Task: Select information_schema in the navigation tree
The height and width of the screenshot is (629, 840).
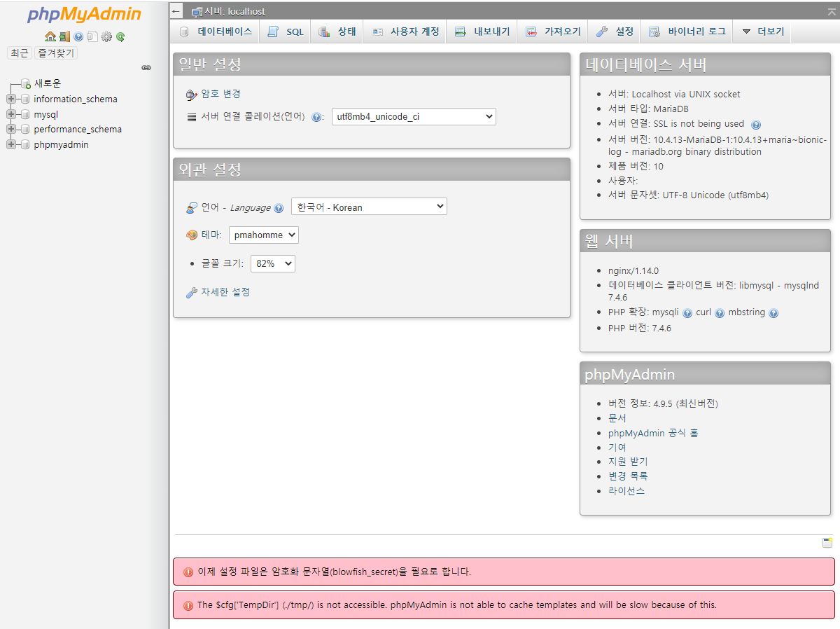Action: [76, 99]
